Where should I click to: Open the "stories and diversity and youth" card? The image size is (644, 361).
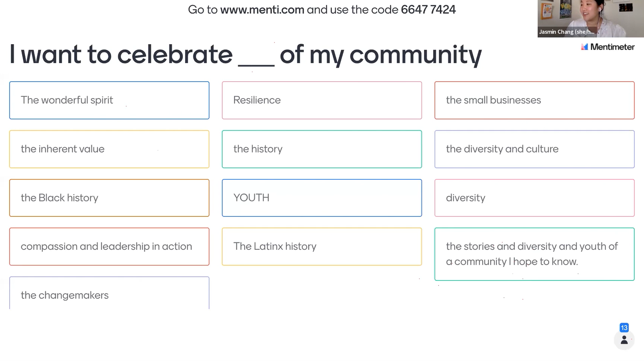point(534,254)
